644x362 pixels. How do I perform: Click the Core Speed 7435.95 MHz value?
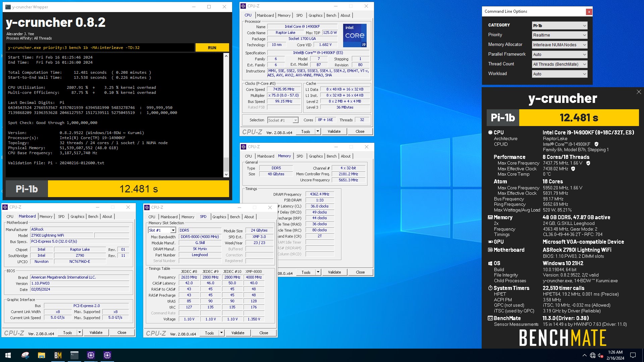(x=283, y=89)
